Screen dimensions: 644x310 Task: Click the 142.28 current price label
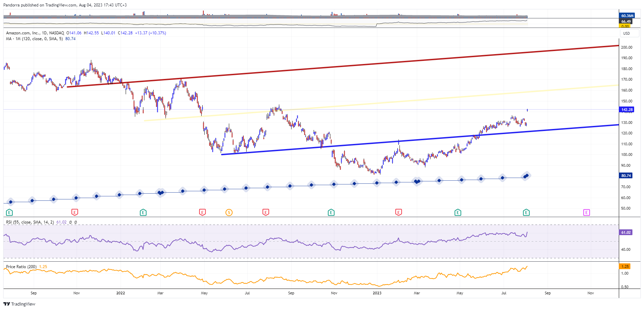(x=627, y=110)
